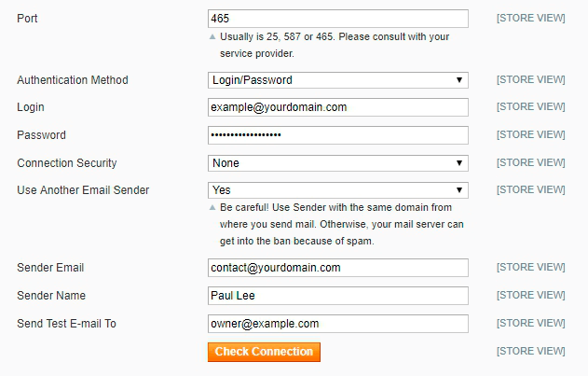This screenshot has height=376, width=588.
Task: Click the "Sender Name" field label text
Action: point(51,296)
